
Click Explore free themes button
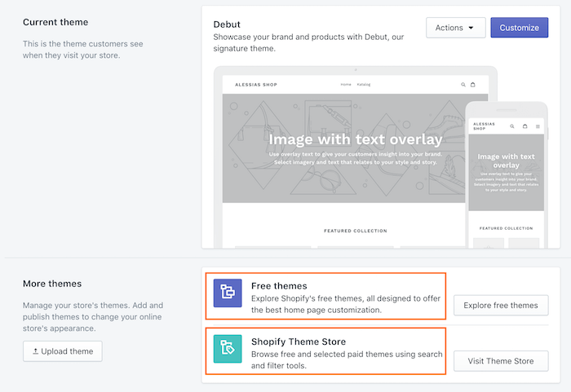pyautogui.click(x=501, y=306)
